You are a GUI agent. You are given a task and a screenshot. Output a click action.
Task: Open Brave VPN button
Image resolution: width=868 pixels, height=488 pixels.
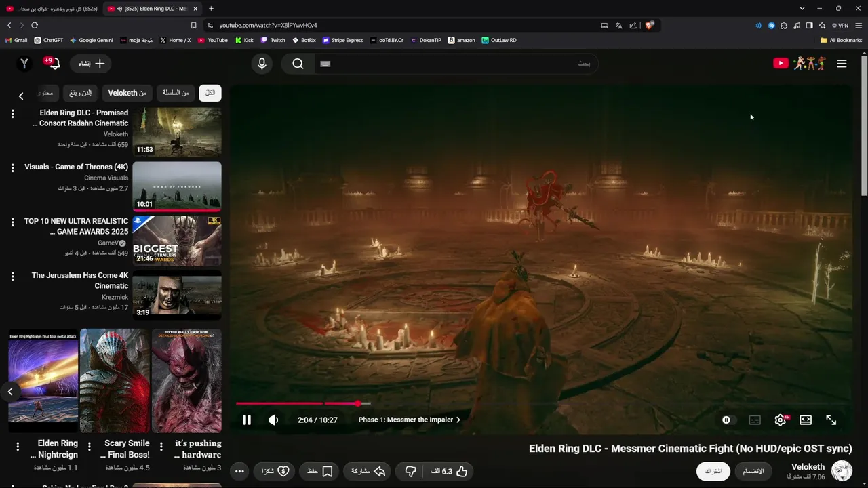tap(840, 26)
